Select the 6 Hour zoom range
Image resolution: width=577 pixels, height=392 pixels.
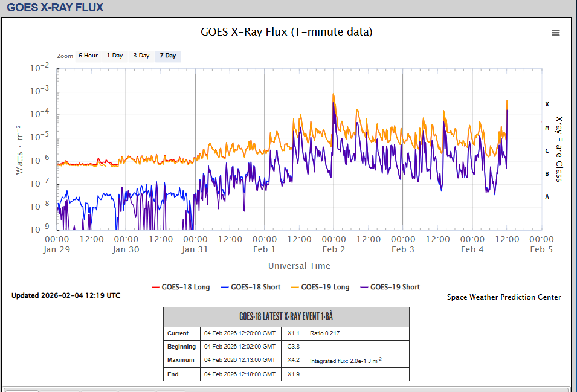(x=88, y=56)
